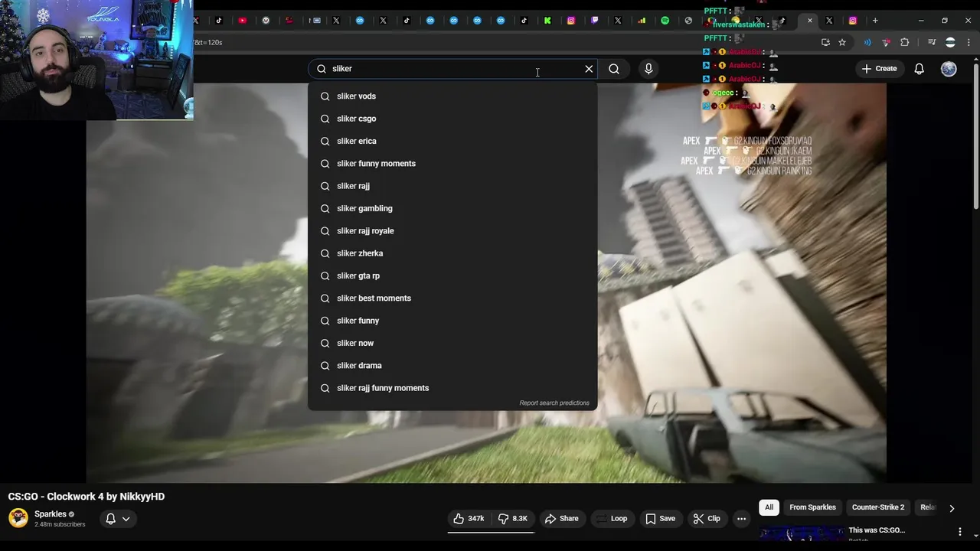This screenshot has height=551, width=980.
Task: Choose the 'sliker vods' suggestion
Action: (452, 96)
